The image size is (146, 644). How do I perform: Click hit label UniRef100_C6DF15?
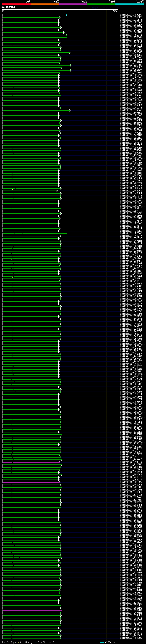pos(131,630)
